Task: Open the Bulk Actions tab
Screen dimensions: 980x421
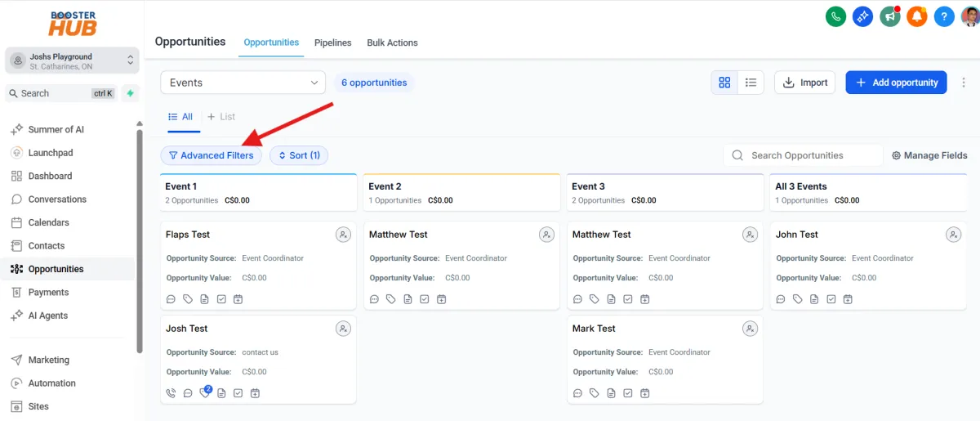Action: point(392,43)
